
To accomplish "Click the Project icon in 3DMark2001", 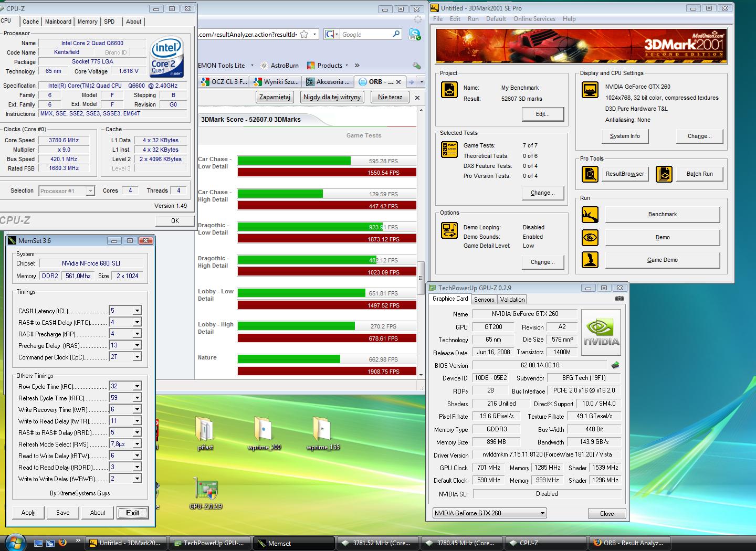I will point(449,90).
